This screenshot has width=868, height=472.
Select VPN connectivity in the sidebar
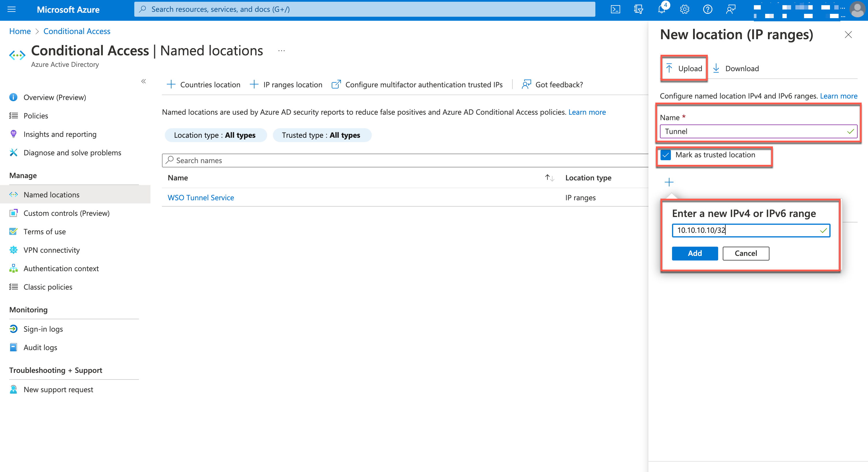(x=52, y=250)
